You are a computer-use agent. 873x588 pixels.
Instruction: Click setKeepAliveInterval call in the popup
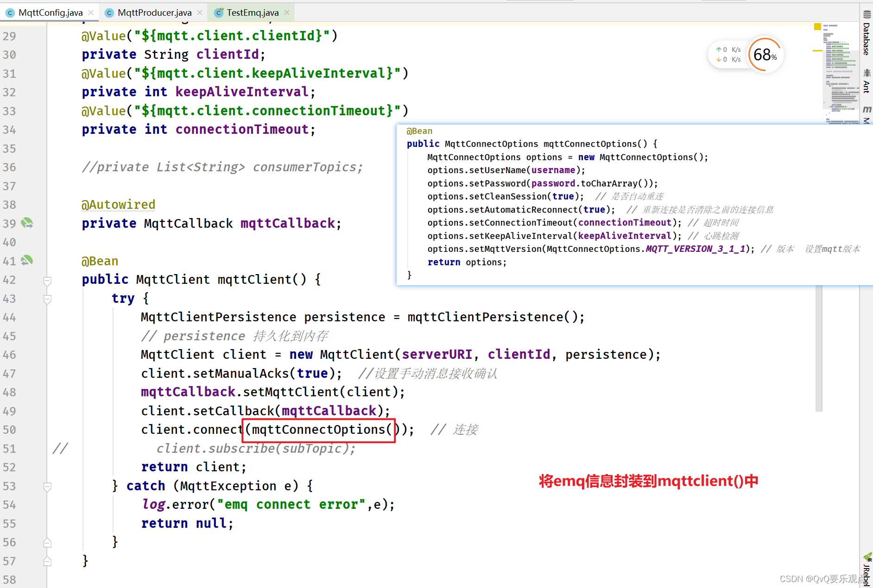point(554,236)
